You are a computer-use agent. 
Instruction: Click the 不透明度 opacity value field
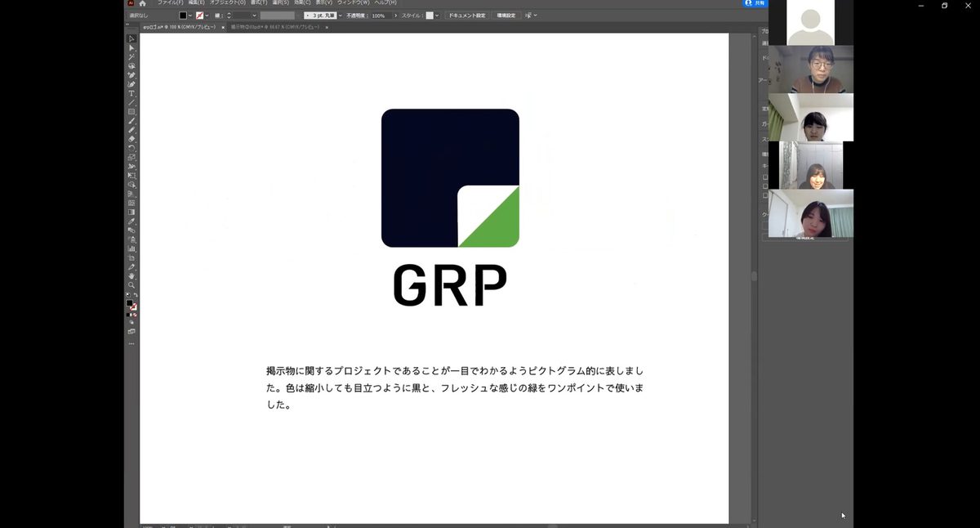[x=379, y=16]
